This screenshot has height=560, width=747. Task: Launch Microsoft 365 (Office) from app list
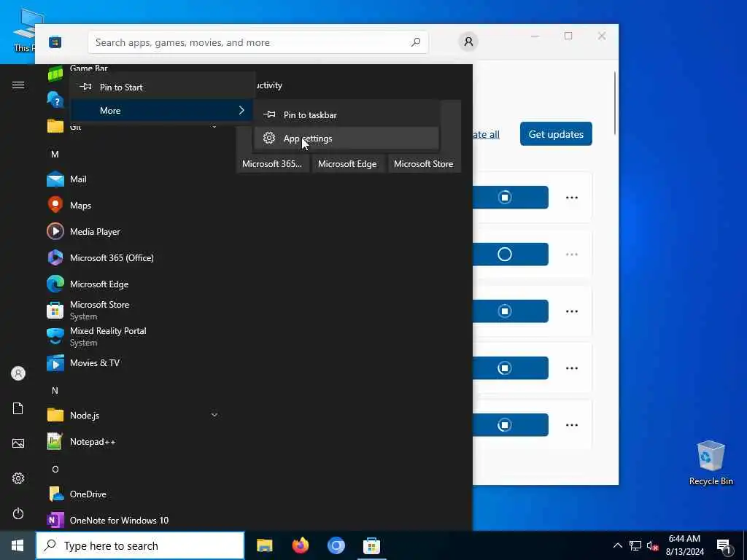[x=133, y=257]
